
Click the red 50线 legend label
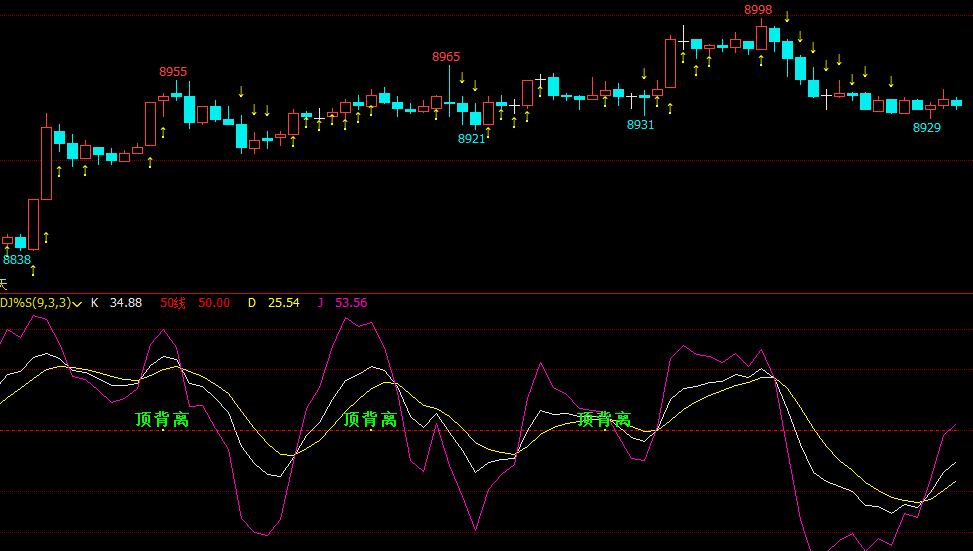173,302
